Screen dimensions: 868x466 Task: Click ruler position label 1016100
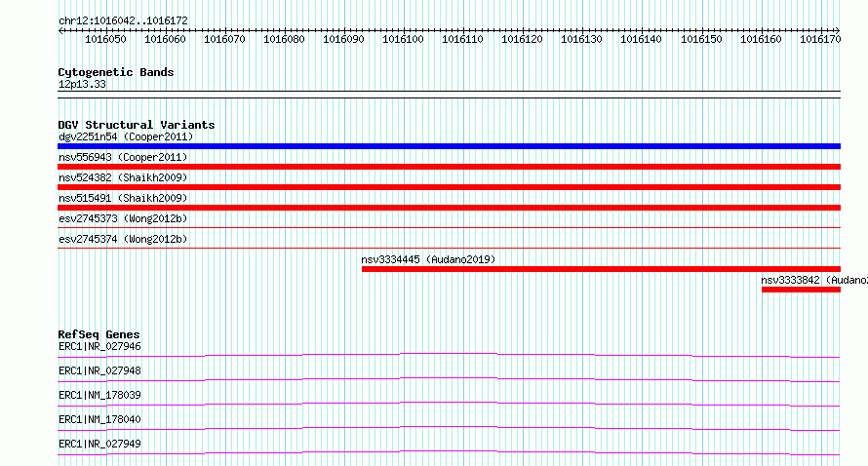tap(403, 39)
